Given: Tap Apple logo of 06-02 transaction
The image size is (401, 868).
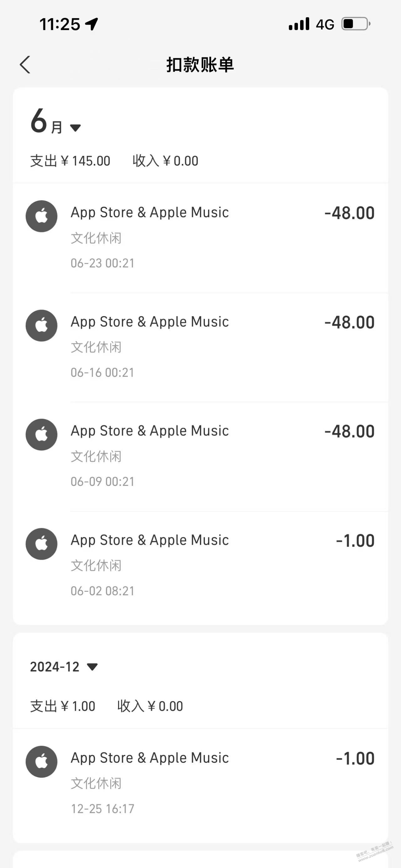Looking at the screenshot, I should pos(41,544).
